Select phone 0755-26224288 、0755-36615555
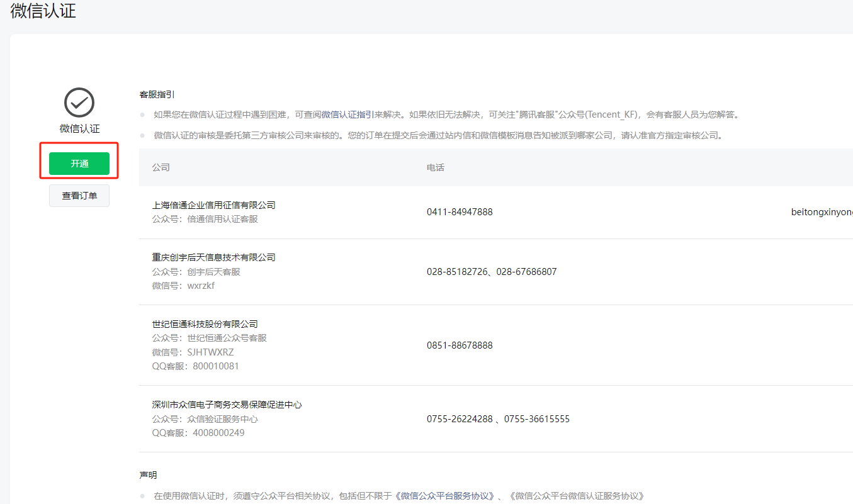The height and width of the screenshot is (504, 853). tap(498, 419)
